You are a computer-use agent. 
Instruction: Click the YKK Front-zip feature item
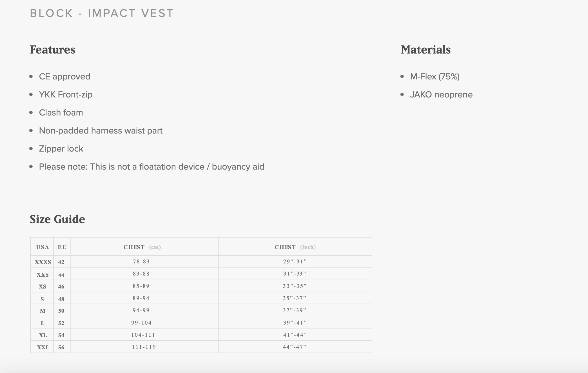66,95
